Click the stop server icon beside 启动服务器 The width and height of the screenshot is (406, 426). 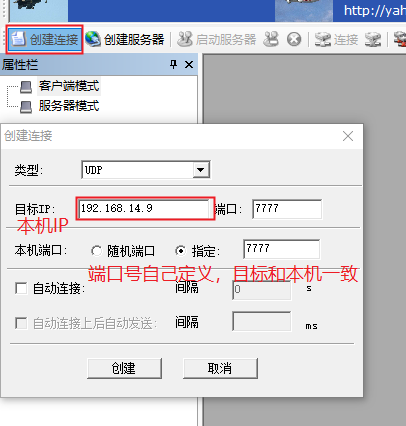pyautogui.click(x=271, y=39)
